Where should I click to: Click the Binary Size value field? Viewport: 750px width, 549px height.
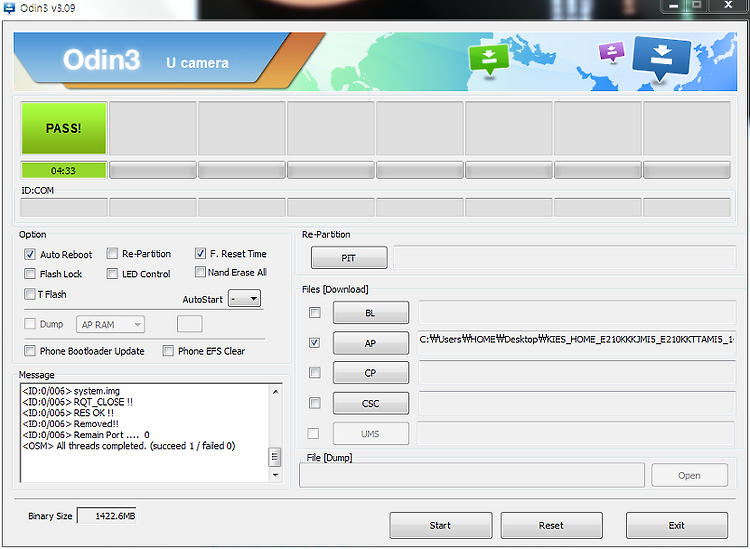107,516
